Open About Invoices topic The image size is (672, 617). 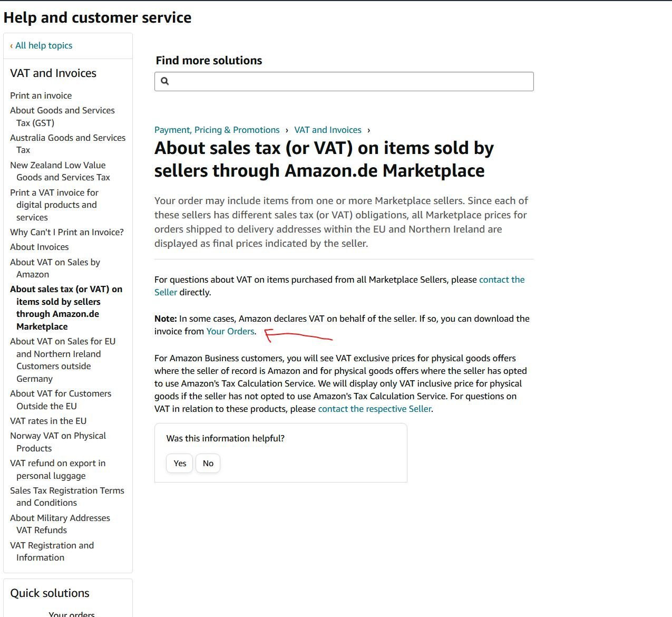click(x=40, y=247)
